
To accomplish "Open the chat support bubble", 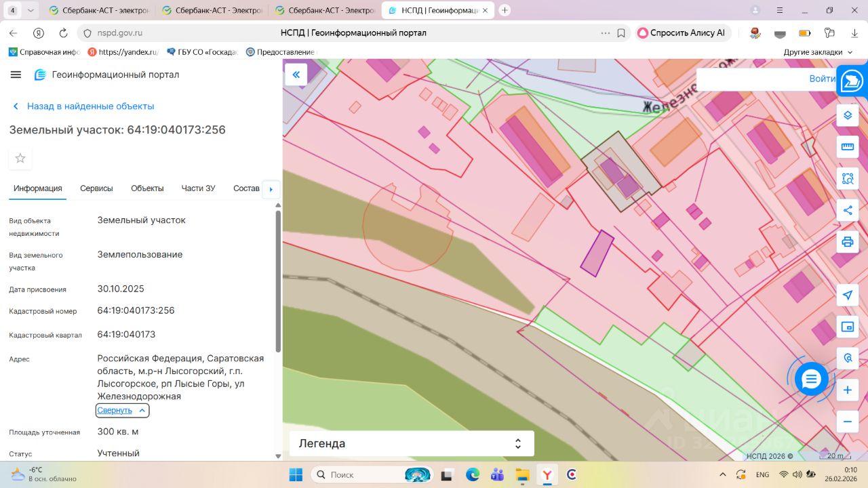I will (x=811, y=380).
